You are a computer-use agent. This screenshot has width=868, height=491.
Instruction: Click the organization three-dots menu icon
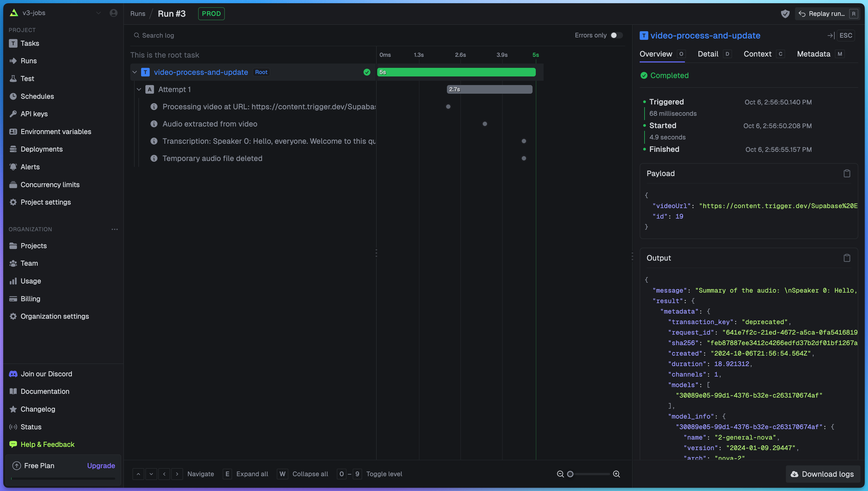115,229
